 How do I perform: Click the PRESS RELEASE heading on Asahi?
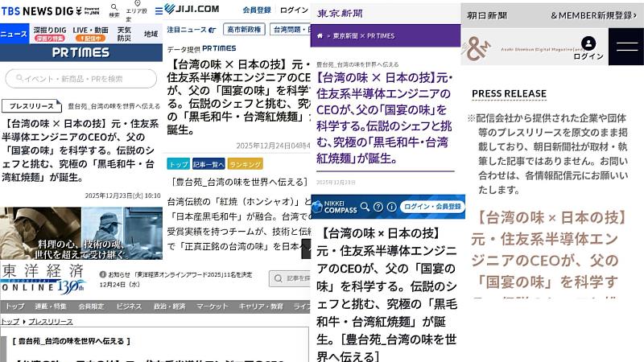point(509,93)
